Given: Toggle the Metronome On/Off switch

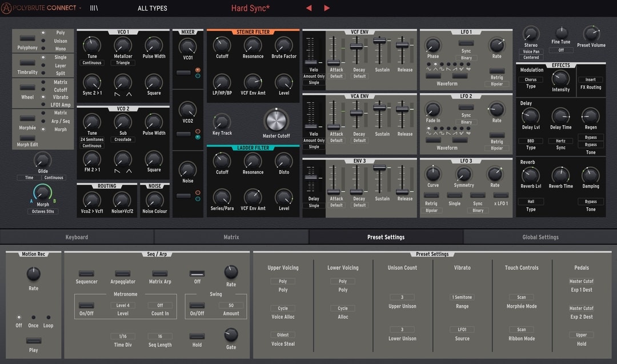Looking at the screenshot, I should coord(86,305).
